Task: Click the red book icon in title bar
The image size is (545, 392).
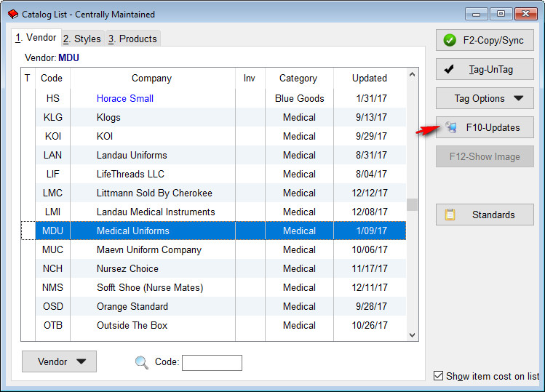Action: 13,15
